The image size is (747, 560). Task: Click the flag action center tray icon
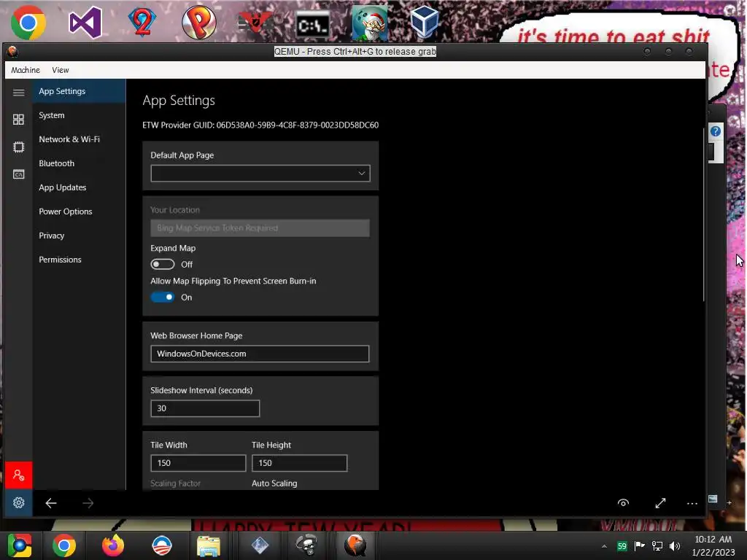(639, 546)
